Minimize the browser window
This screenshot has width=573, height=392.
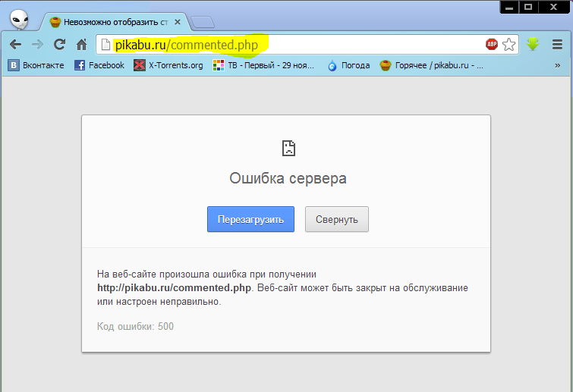(x=509, y=7)
